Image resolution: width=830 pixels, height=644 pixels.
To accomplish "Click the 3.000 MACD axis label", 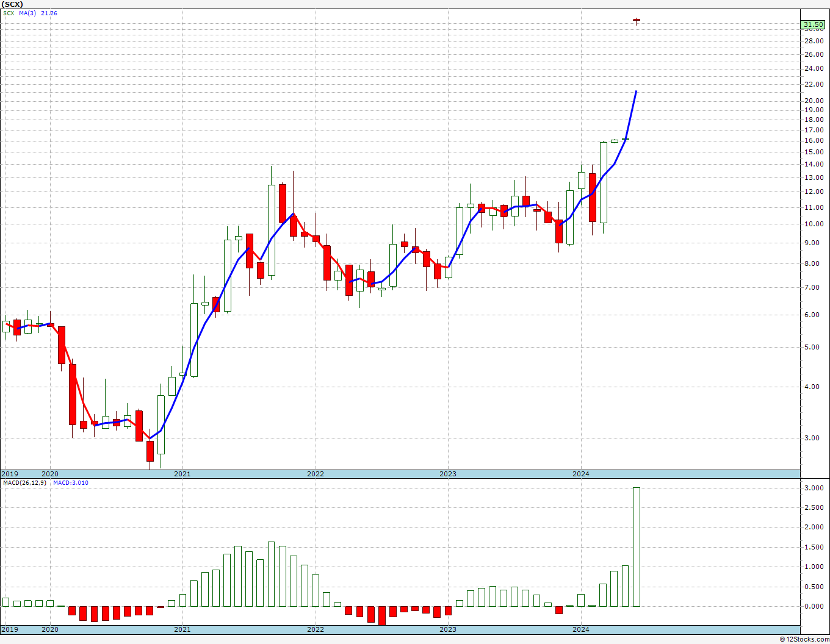I will click(x=814, y=488).
